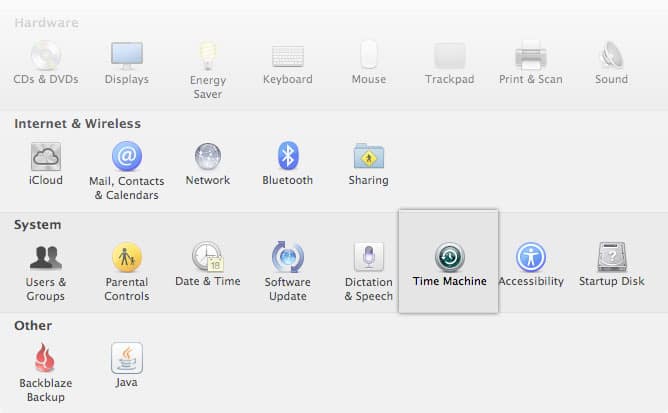
Task: Open the Network globe icon
Action: [208, 156]
